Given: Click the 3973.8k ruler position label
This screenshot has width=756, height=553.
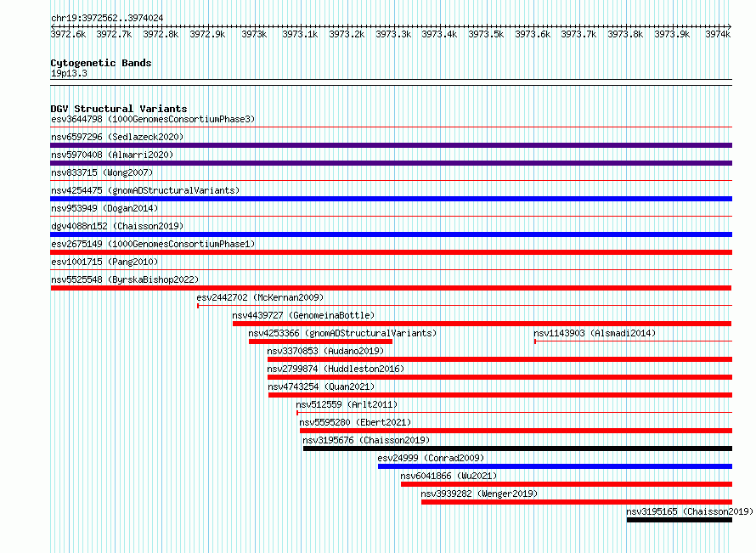Looking at the screenshot, I should click(625, 34).
